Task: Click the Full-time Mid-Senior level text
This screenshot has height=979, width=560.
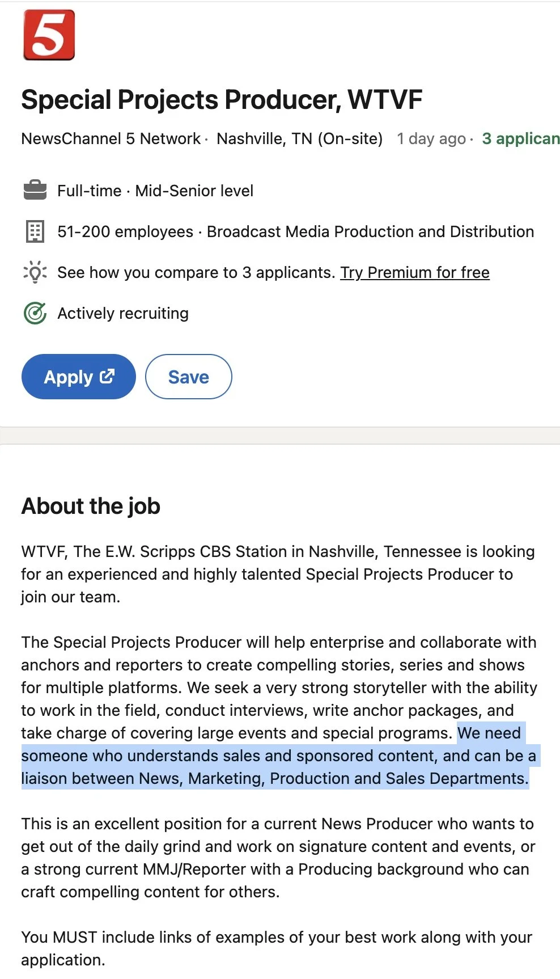Action: 155,191
